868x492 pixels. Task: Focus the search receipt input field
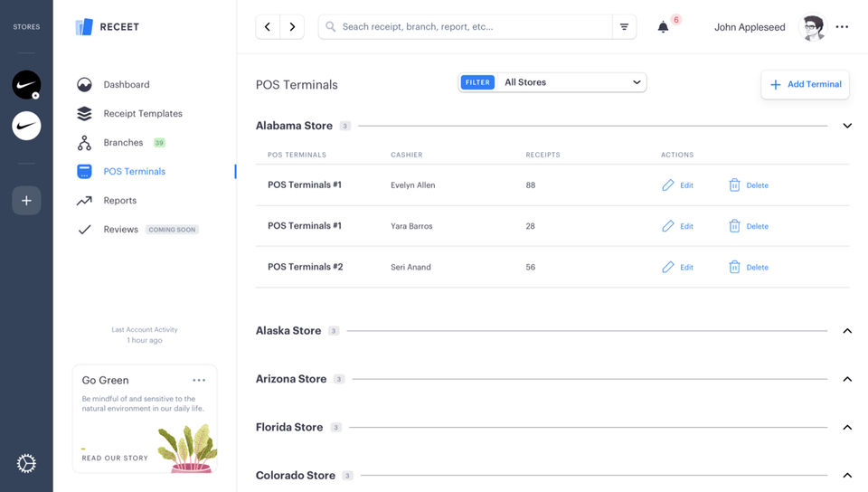pos(465,26)
